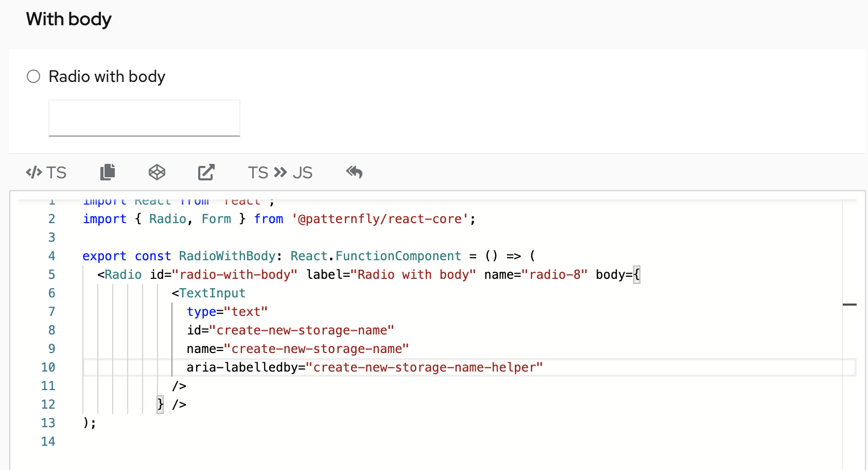This screenshot has height=470, width=868.
Task: Click the name attribute on line 9
Action: click(298, 349)
